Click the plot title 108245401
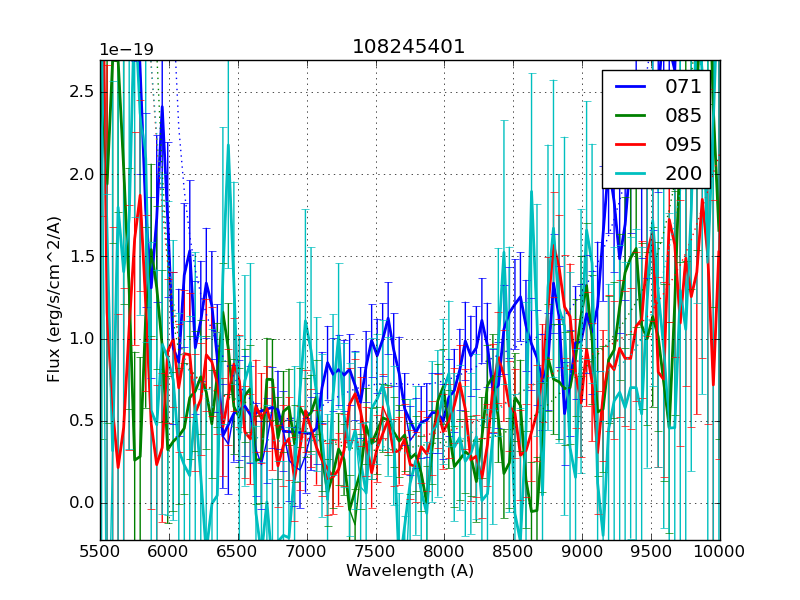 408,47
